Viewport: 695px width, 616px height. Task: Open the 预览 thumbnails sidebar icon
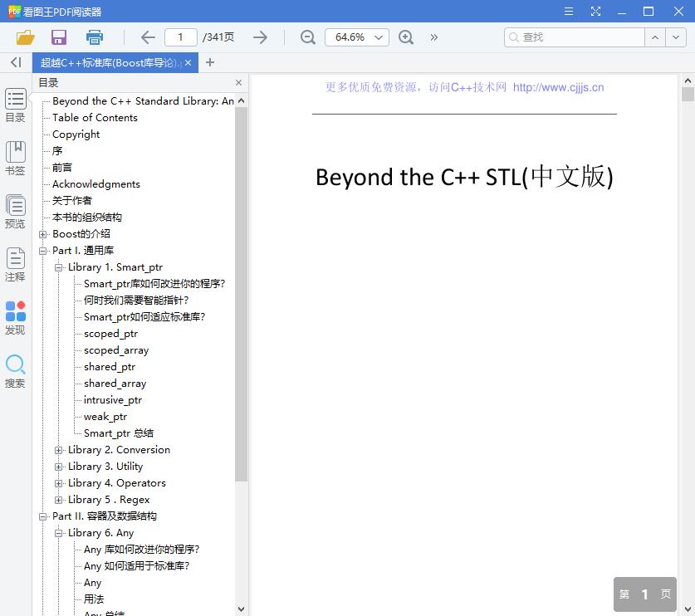pyautogui.click(x=16, y=212)
